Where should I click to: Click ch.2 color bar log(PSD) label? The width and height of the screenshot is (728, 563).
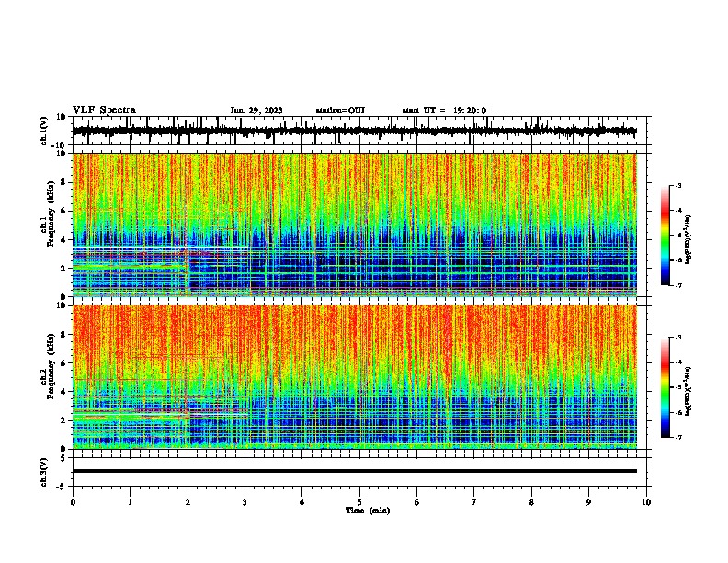688,391
